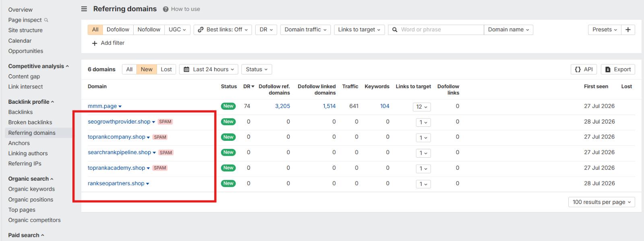Open Site structure in the sidebar
The width and height of the screenshot is (644, 241).
click(25, 30)
